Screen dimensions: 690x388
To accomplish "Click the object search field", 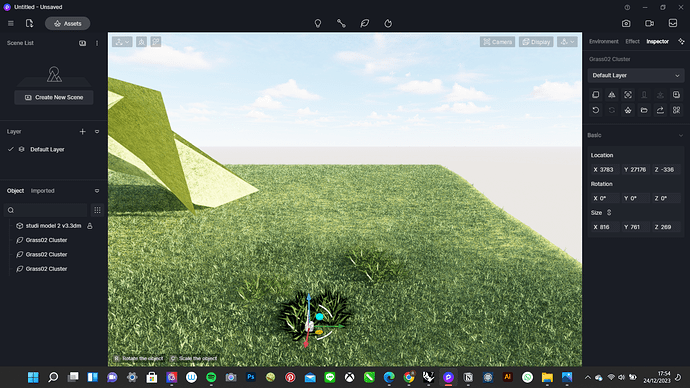I will point(45,210).
